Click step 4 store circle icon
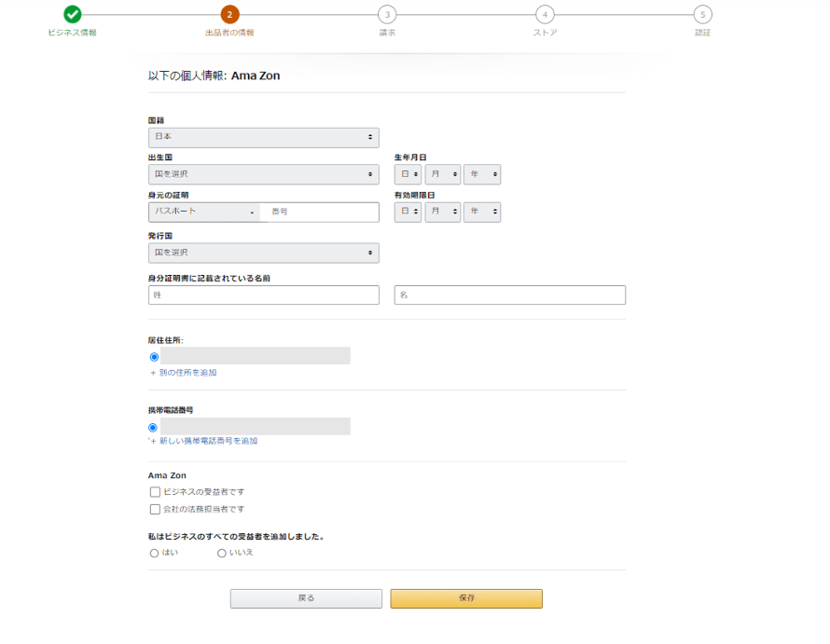This screenshot has height=644, width=830. [545, 14]
